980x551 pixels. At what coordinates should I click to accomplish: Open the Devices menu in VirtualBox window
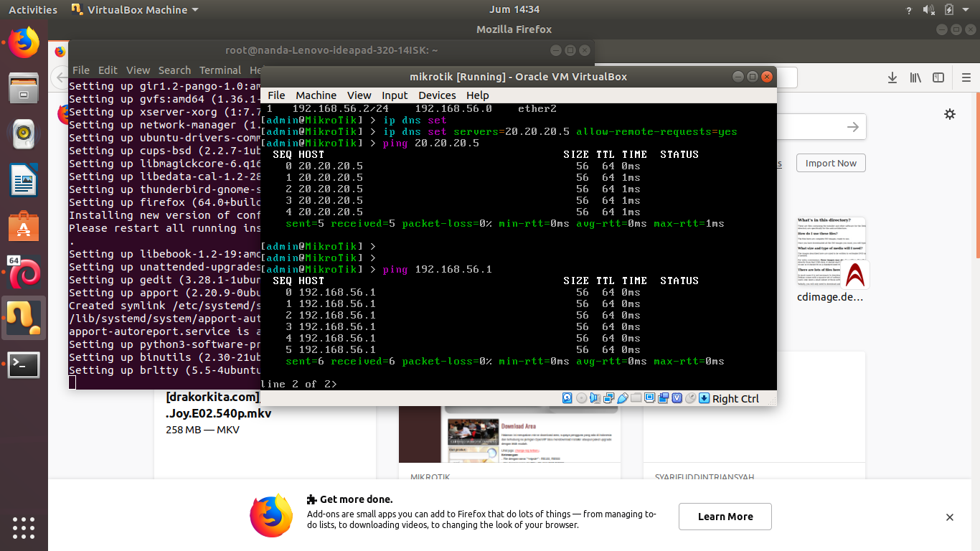pyautogui.click(x=437, y=95)
